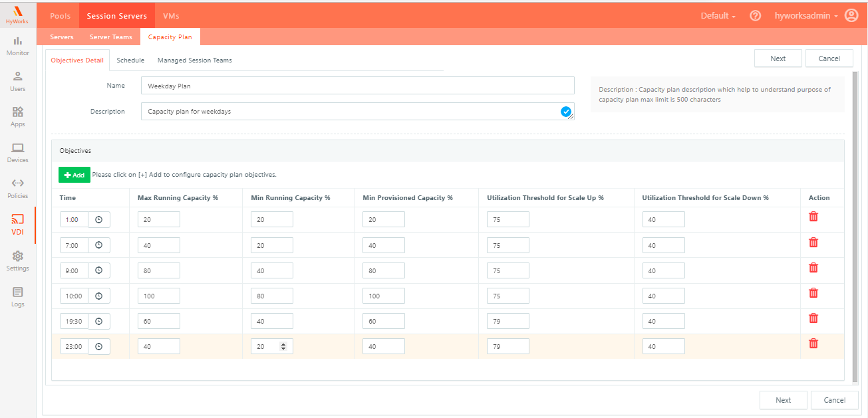Open Settings gear in sidebar
The image size is (868, 418).
pyautogui.click(x=18, y=261)
